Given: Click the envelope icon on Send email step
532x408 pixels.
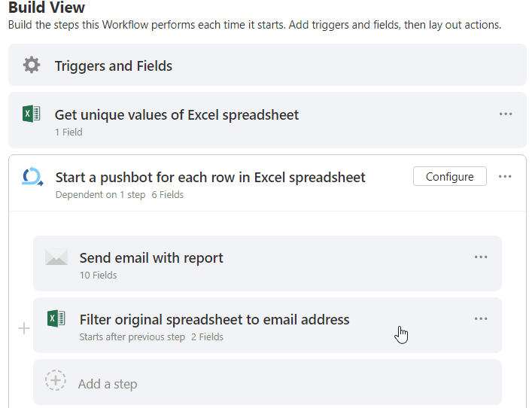Looking at the screenshot, I should [56, 257].
